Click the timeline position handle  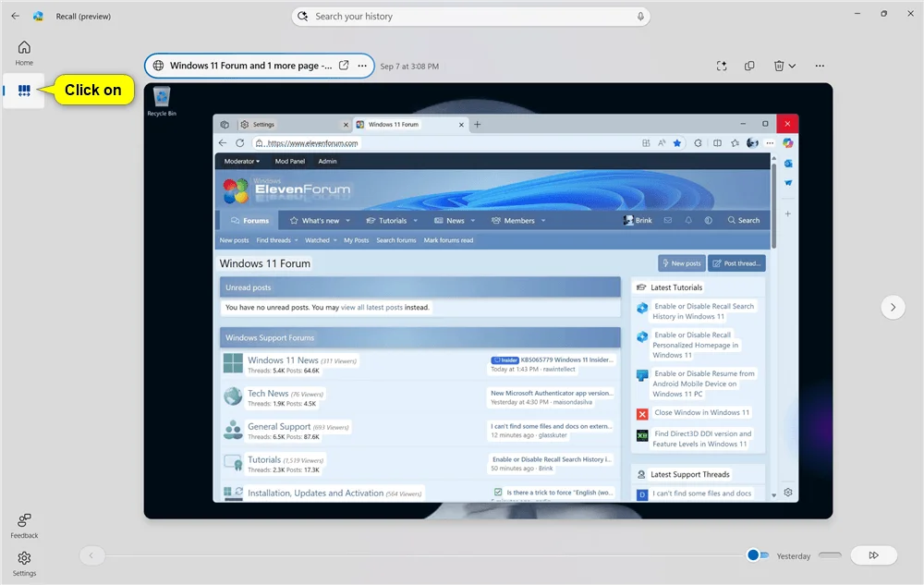pyautogui.click(x=752, y=555)
